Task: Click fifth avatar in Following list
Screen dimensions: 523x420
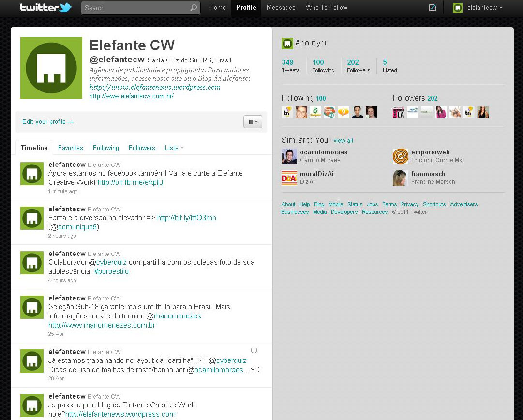Action: [x=343, y=112]
